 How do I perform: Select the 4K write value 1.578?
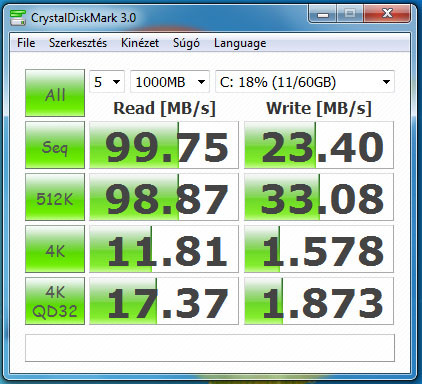click(319, 249)
